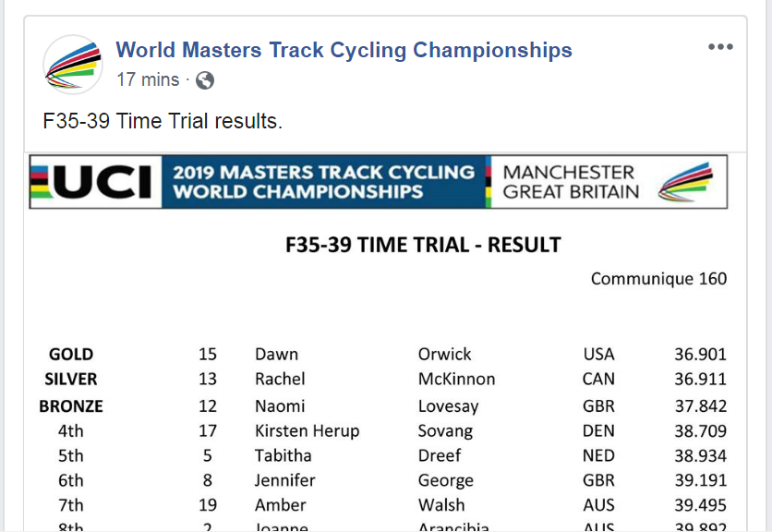
Task: Click Dawn Orwick's winning time 36.901
Action: [700, 355]
